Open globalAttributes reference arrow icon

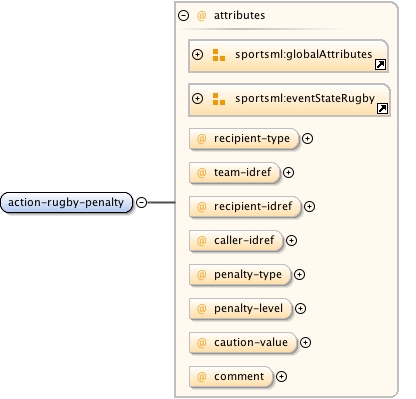point(380,64)
